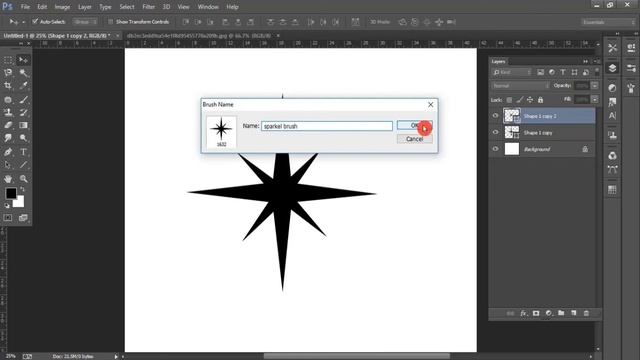Viewport: 640px width, 360px height.
Task: Filter for adjustment layers in Layers panel
Action: point(552,72)
